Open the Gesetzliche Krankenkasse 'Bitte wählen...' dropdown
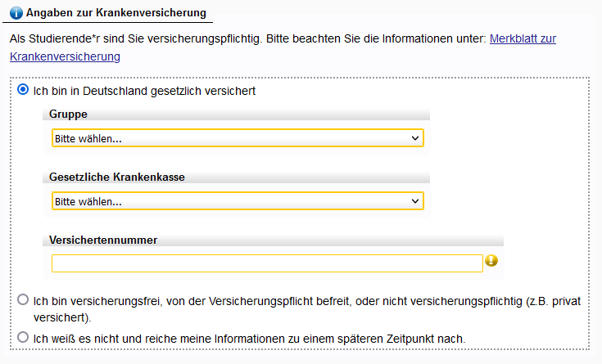Viewport: 602px width, 364px height. click(x=238, y=201)
